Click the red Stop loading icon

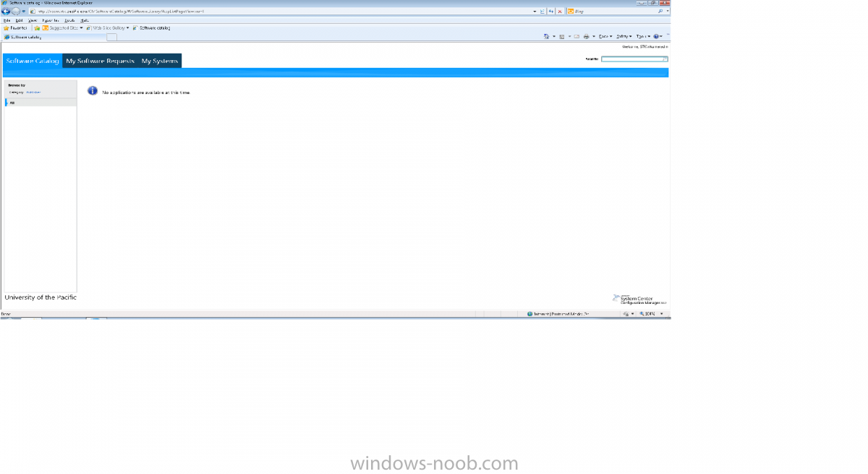click(560, 12)
